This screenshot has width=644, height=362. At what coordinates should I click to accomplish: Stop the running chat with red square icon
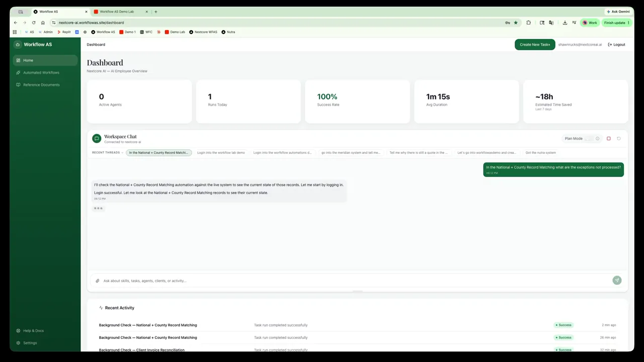608,139
